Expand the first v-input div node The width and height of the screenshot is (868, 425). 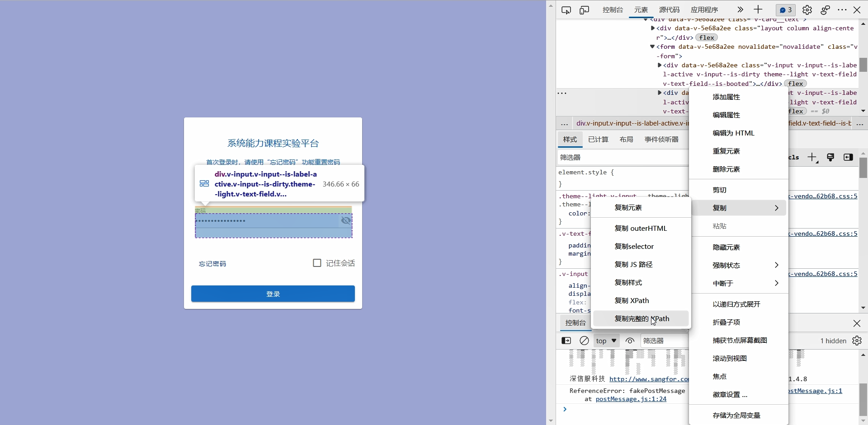[659, 65]
